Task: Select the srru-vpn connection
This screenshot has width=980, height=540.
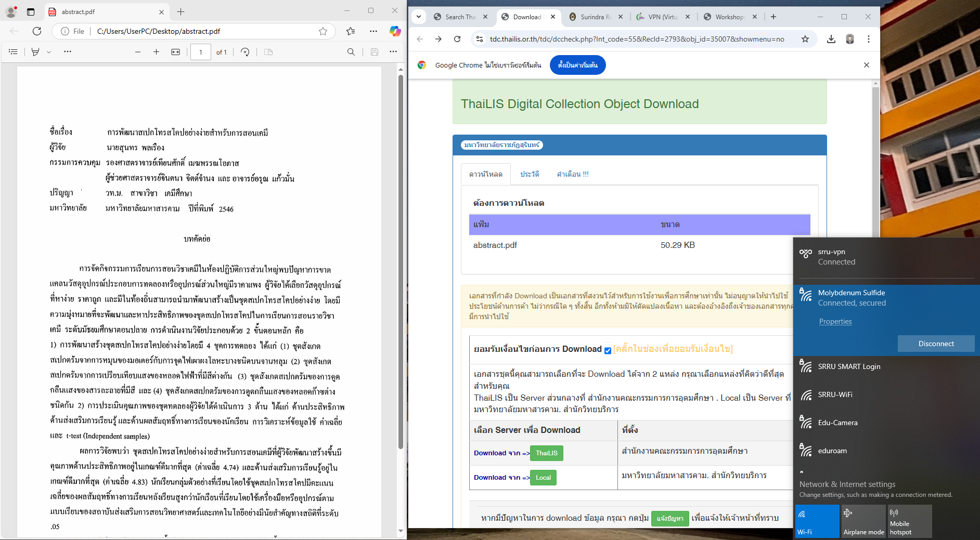Action: (887, 257)
